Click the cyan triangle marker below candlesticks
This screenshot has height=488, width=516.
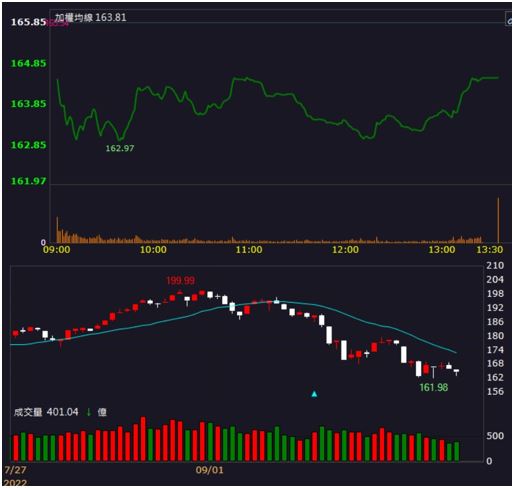pyautogui.click(x=314, y=394)
